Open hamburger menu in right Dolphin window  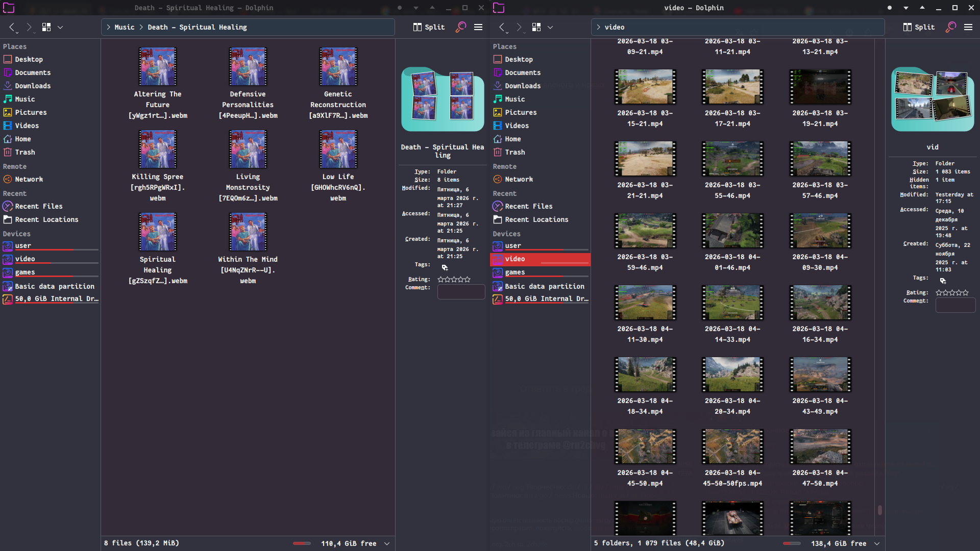[x=968, y=27]
